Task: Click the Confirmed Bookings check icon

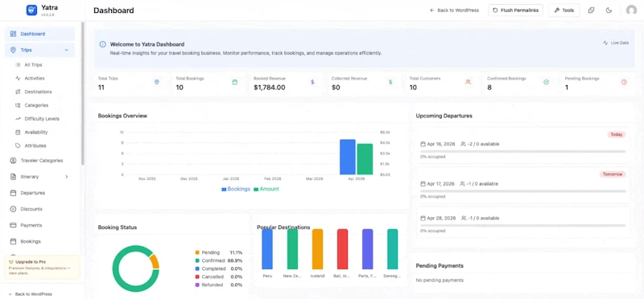Action: (x=547, y=82)
